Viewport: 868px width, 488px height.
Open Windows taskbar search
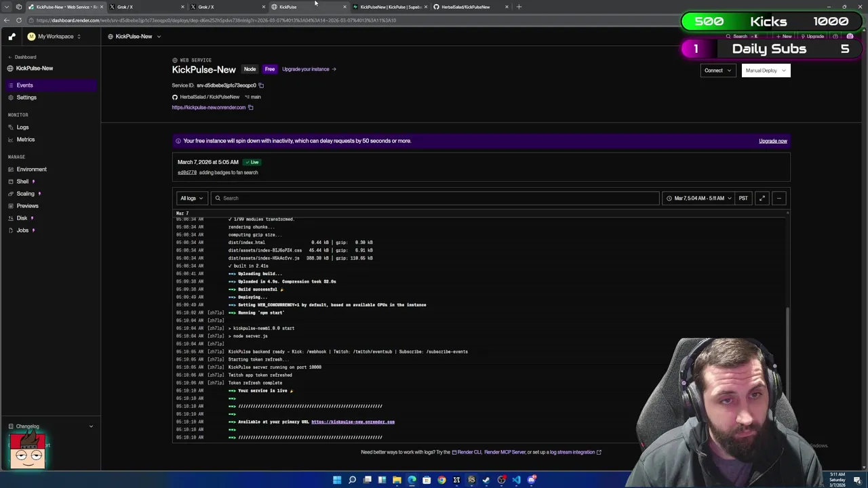[x=352, y=480]
